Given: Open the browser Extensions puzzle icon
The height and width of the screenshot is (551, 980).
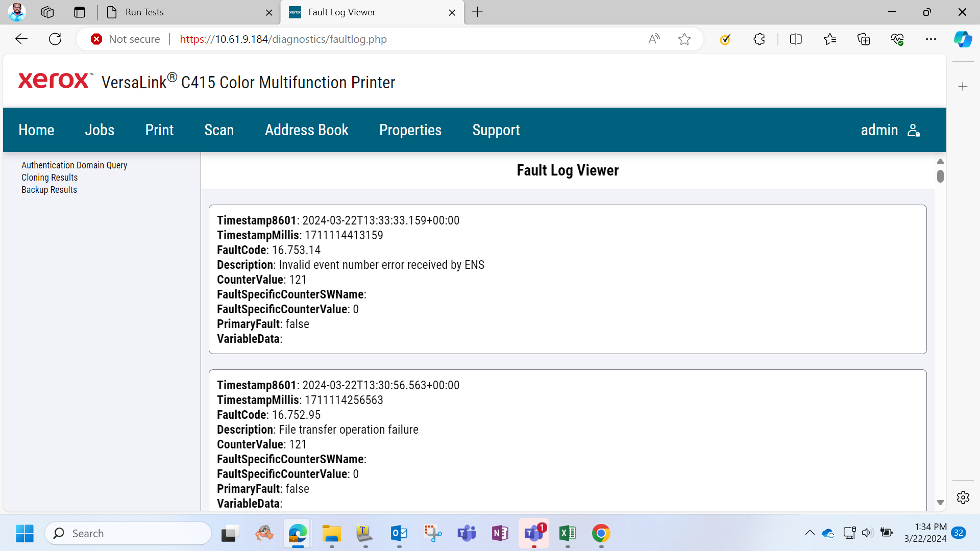Looking at the screenshot, I should 759,39.
